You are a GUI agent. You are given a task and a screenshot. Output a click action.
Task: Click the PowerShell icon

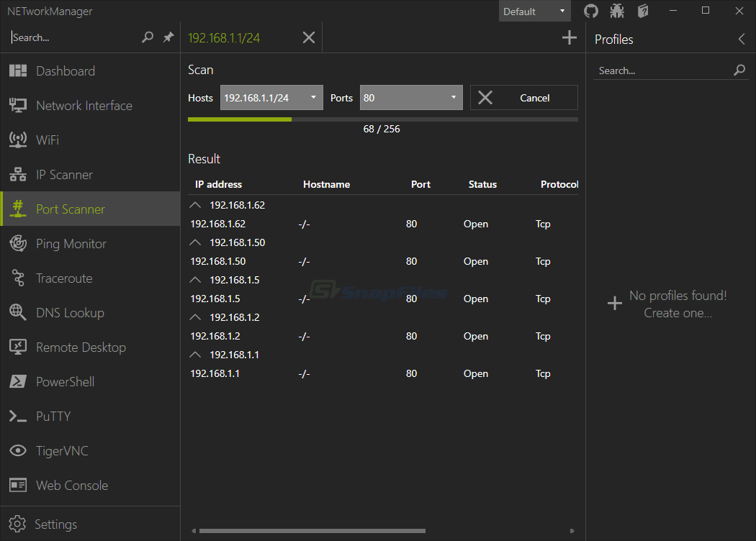click(18, 381)
